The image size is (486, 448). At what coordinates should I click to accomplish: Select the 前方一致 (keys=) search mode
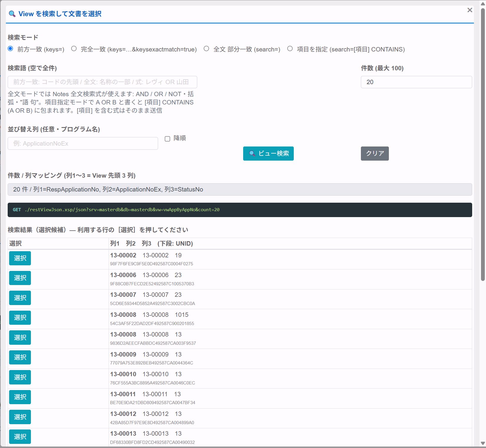11,49
